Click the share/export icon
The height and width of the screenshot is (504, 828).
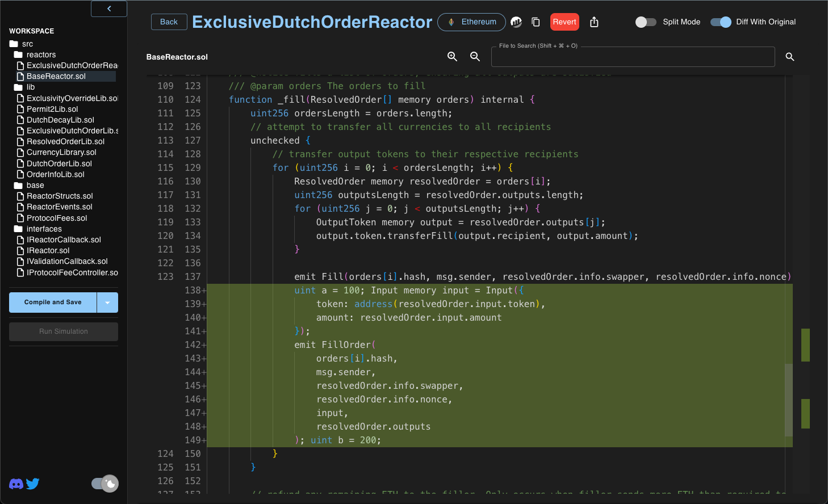[594, 22]
